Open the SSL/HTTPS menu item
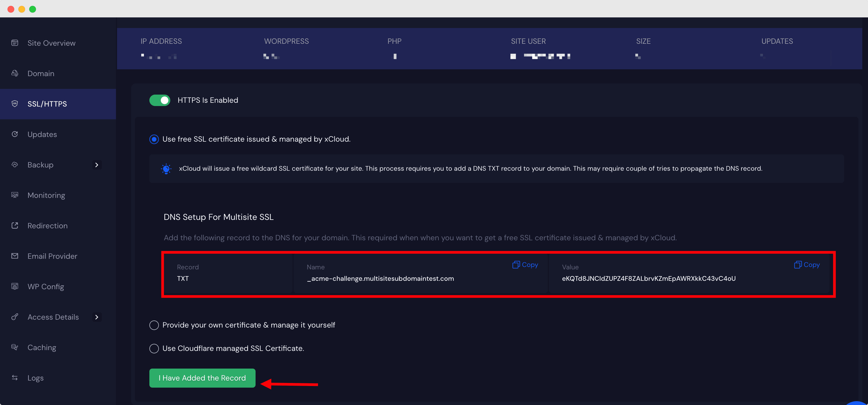The width and height of the screenshot is (868, 405). [47, 104]
